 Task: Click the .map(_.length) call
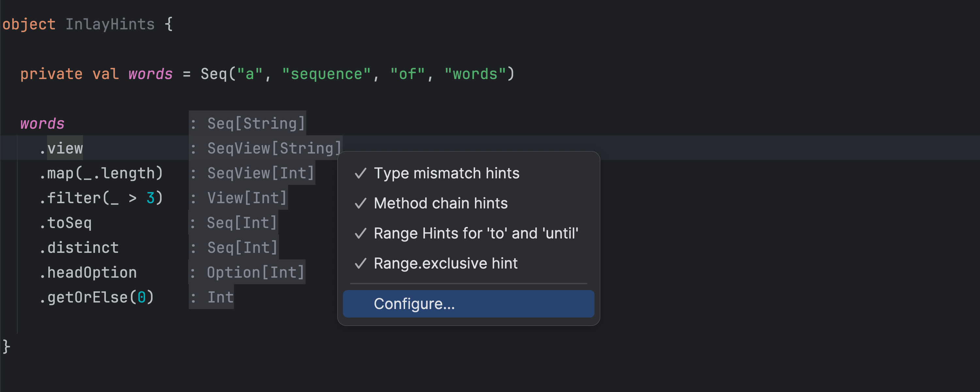click(101, 173)
